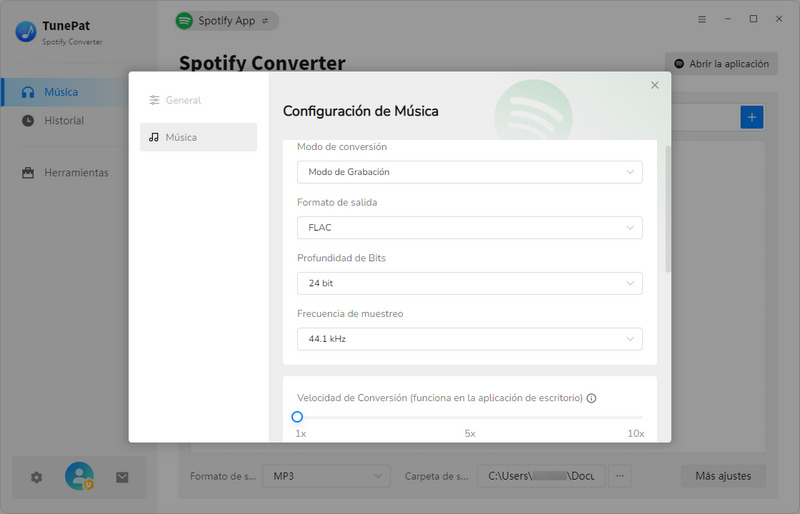The image size is (800, 514).
Task: Click the Abrir la aplicación button
Action: [x=721, y=64]
